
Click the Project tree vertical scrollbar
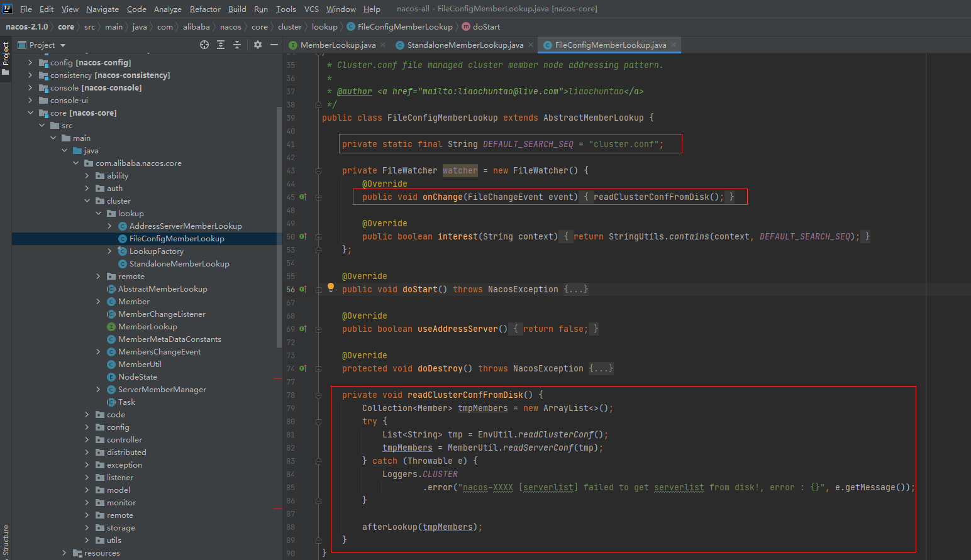point(279,226)
